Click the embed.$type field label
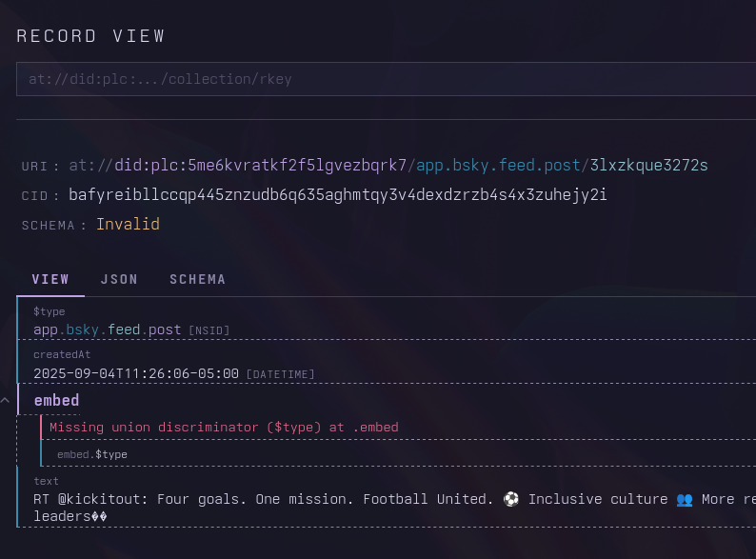This screenshot has width=756, height=559. pyautogui.click(x=91, y=455)
